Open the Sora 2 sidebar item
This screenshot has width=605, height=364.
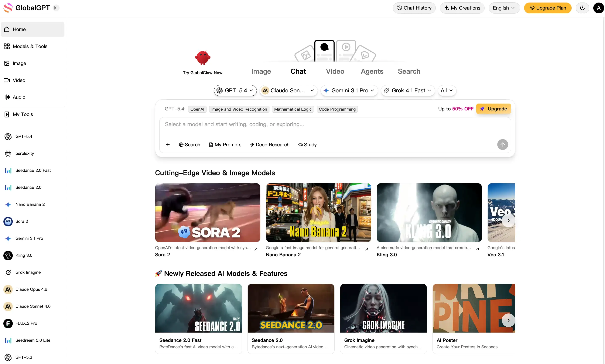(x=22, y=221)
